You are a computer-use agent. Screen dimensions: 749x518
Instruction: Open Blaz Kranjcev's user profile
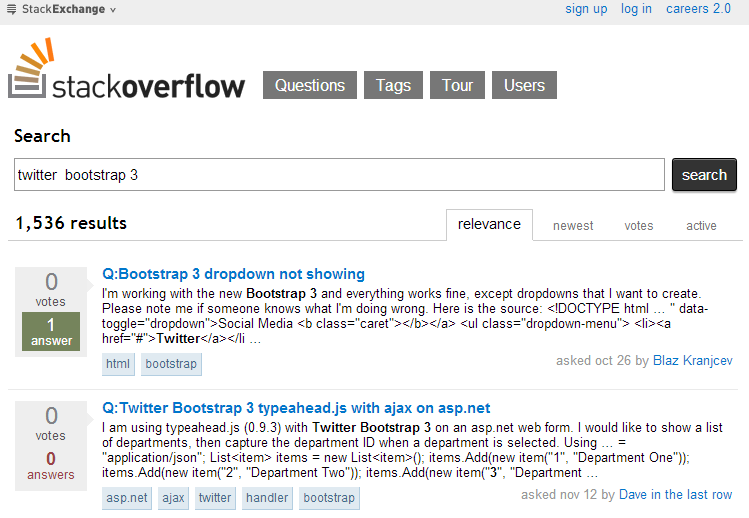692,360
